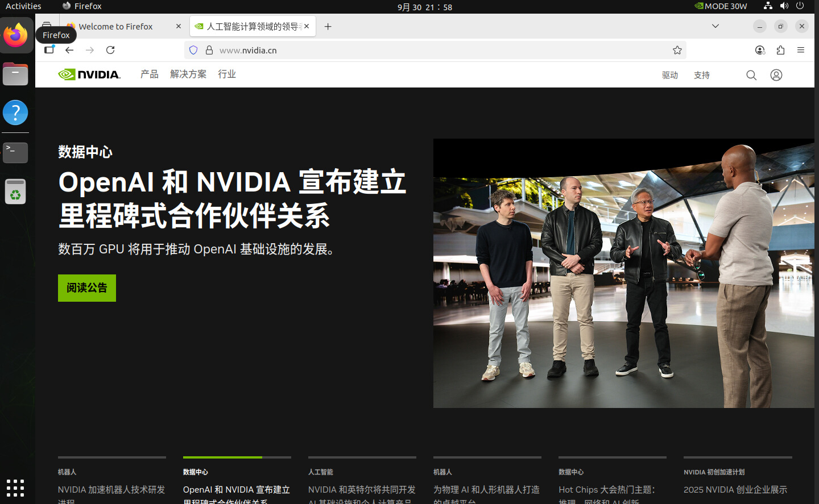Launch Terminal from the dock
The width and height of the screenshot is (819, 504).
pyautogui.click(x=15, y=152)
